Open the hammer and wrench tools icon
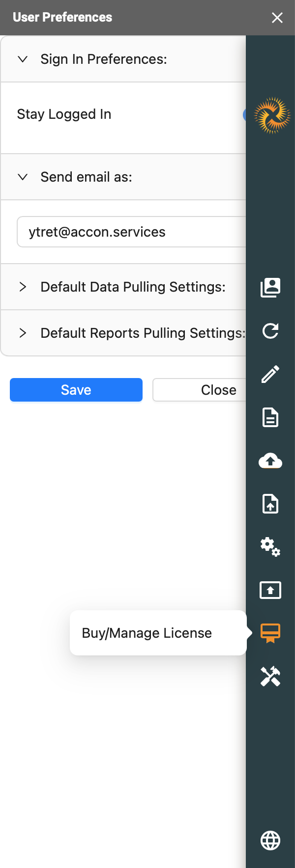Image resolution: width=295 pixels, height=868 pixels. coord(270,677)
